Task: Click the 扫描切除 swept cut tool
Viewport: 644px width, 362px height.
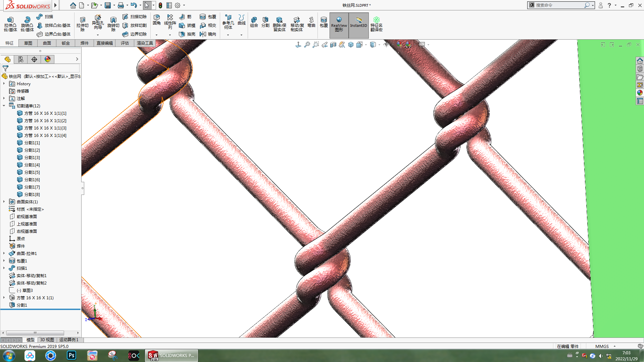Action: (x=135, y=17)
